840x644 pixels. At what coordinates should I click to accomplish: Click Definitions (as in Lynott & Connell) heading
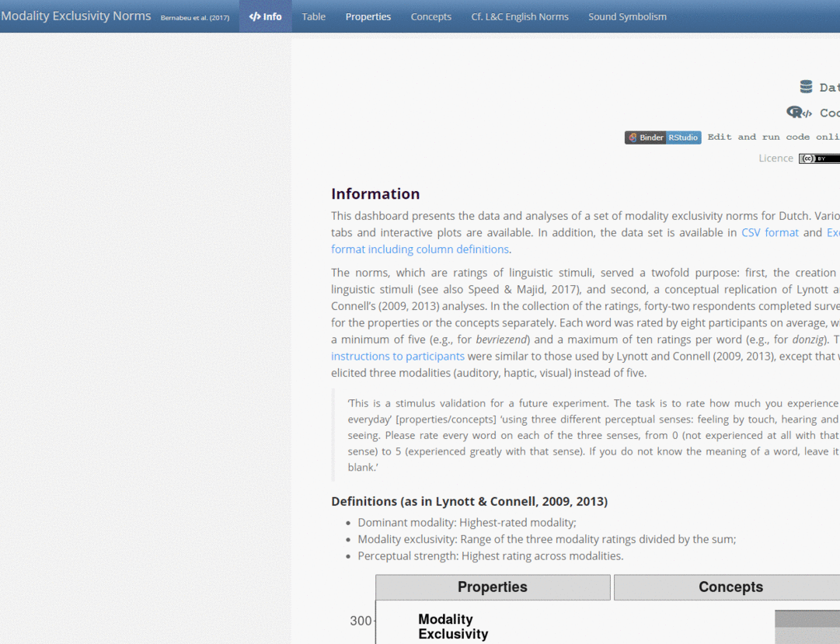coord(469,502)
